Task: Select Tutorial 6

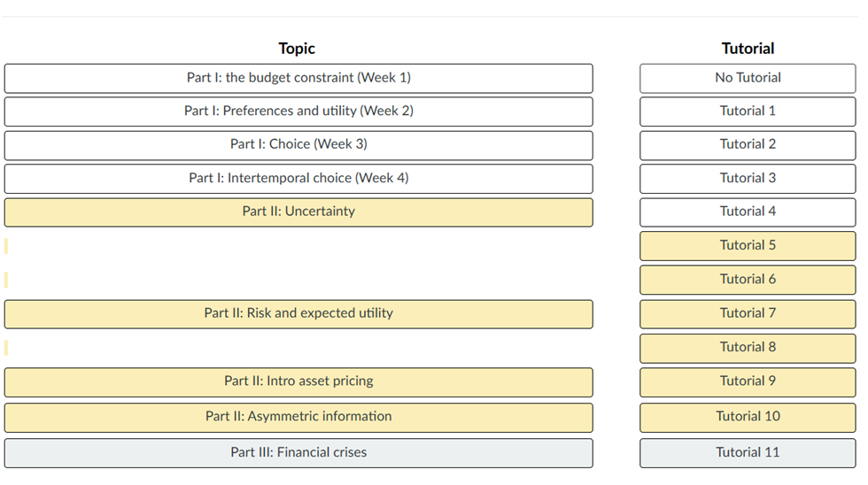Action: click(x=748, y=280)
